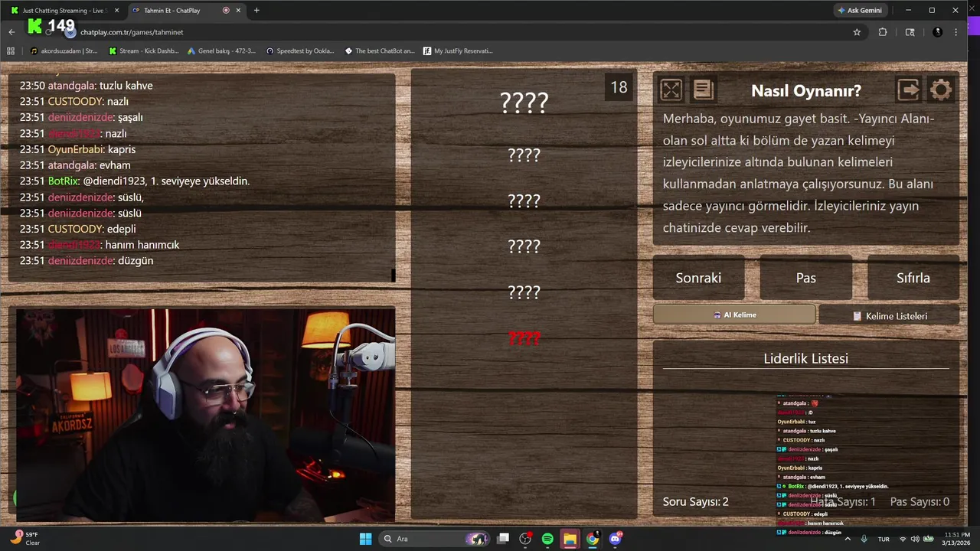The height and width of the screenshot is (551, 980).
Task: Select the Tahmin Et - ChatPlay browser tab
Action: click(175, 11)
